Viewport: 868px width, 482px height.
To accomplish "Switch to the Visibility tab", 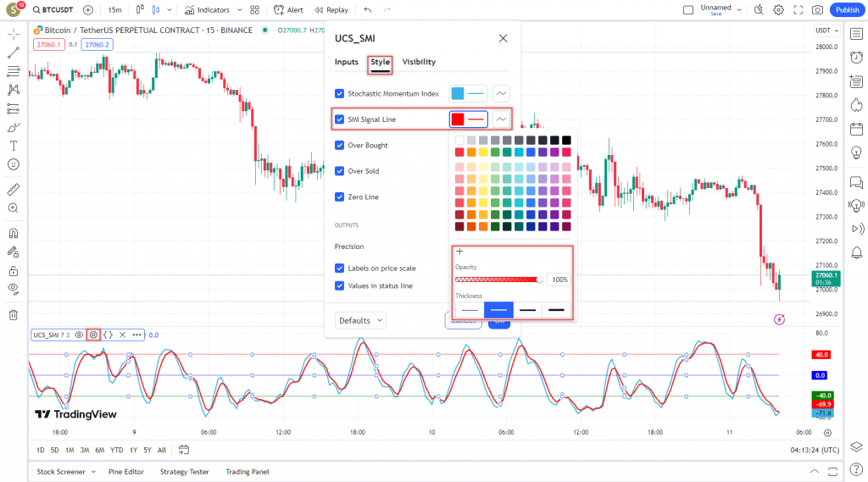I will pos(419,62).
